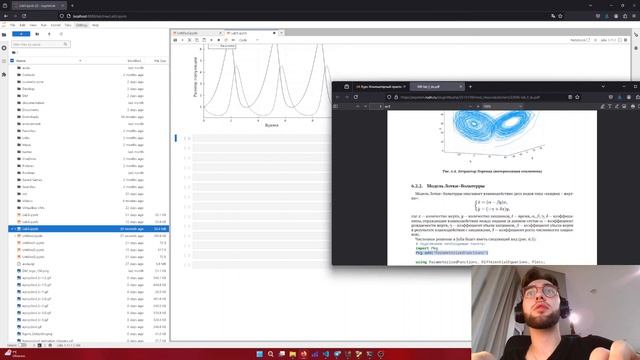This screenshot has width=640, height=360.
Task: Zoom out in the PDF viewer
Action: [470, 107]
